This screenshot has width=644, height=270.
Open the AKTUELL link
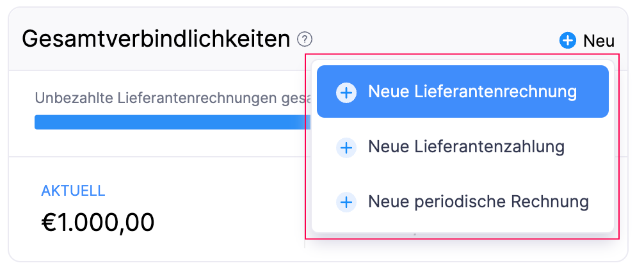[x=73, y=191]
